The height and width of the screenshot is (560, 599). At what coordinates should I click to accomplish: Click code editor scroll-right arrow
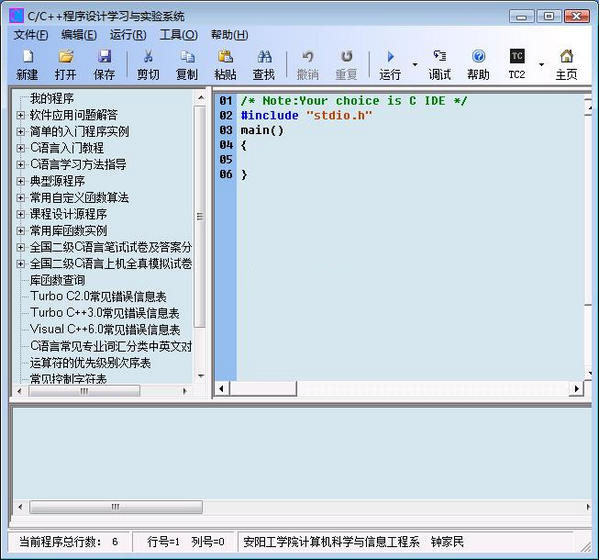[576, 389]
